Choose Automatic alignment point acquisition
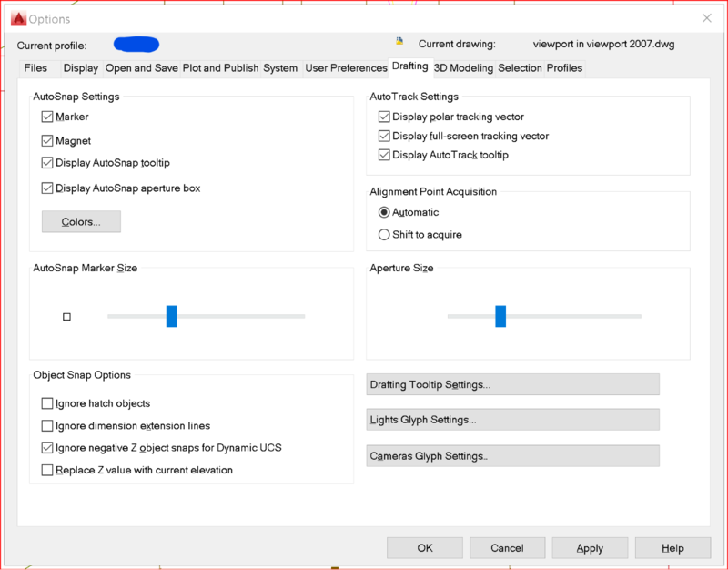Image resolution: width=728 pixels, height=570 pixels. click(384, 212)
